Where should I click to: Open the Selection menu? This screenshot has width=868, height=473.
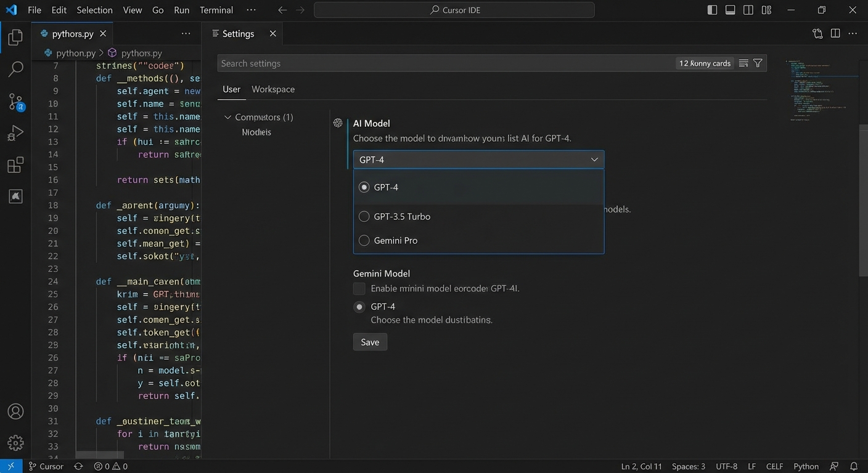pos(94,10)
